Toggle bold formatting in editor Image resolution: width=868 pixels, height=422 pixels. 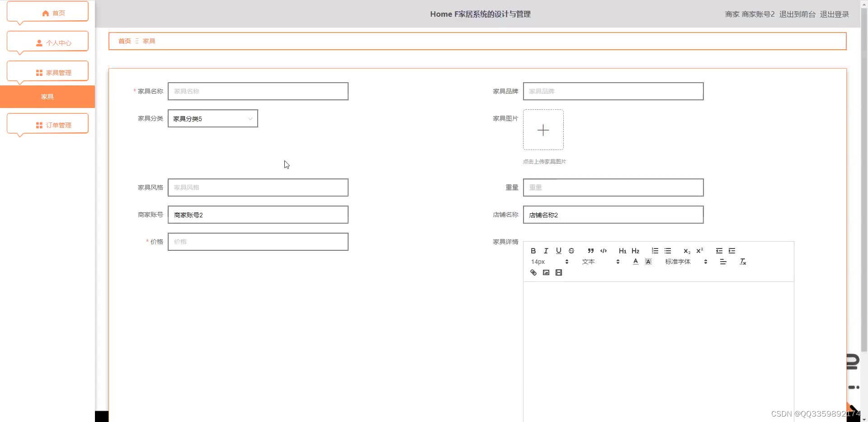pos(533,251)
